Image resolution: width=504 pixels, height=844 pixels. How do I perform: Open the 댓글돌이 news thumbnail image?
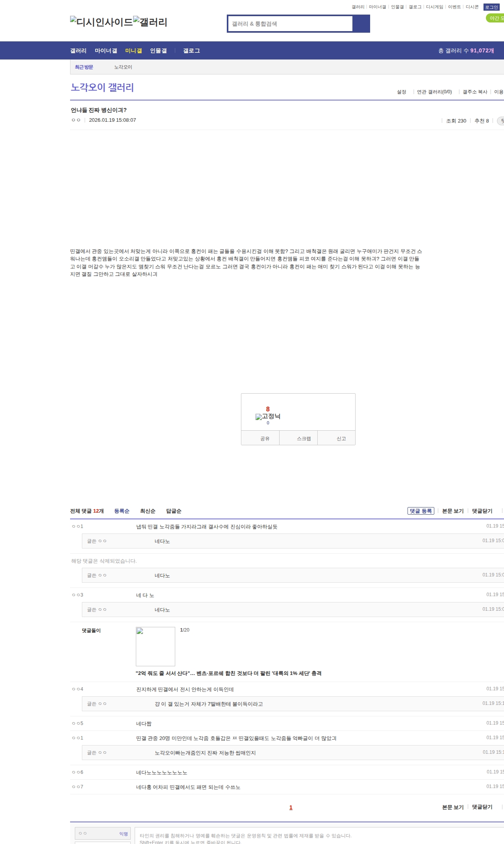[x=155, y=646]
